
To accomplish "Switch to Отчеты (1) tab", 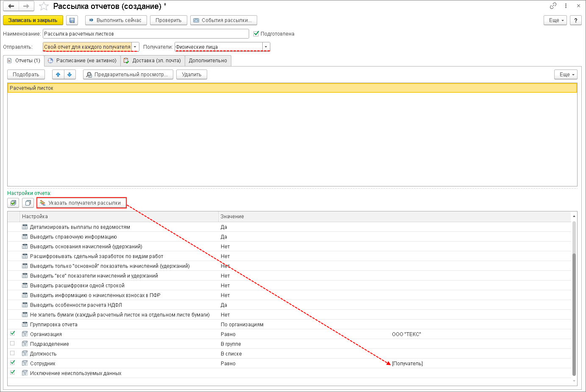I will (x=24, y=61).
